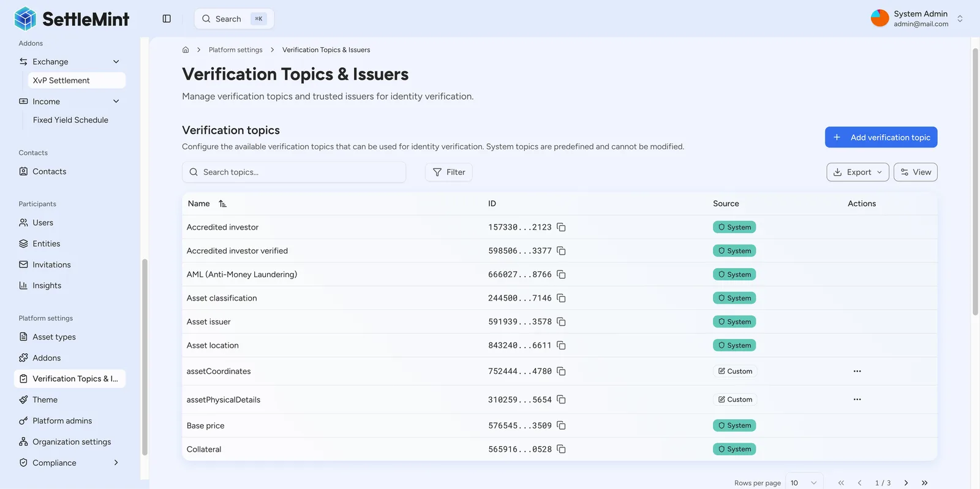980x489 pixels.
Task: Open XvP Settlement item
Action: click(77, 80)
